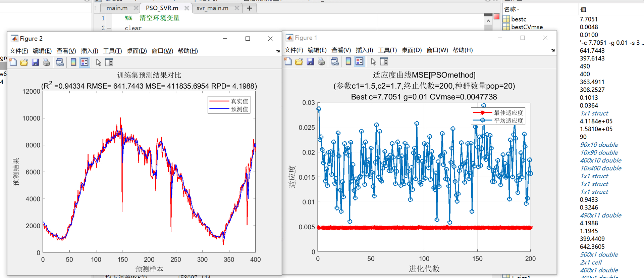Screen dimensions: 644x278
Task: Close the svr_main.m editor tab
Action: (x=237, y=8)
